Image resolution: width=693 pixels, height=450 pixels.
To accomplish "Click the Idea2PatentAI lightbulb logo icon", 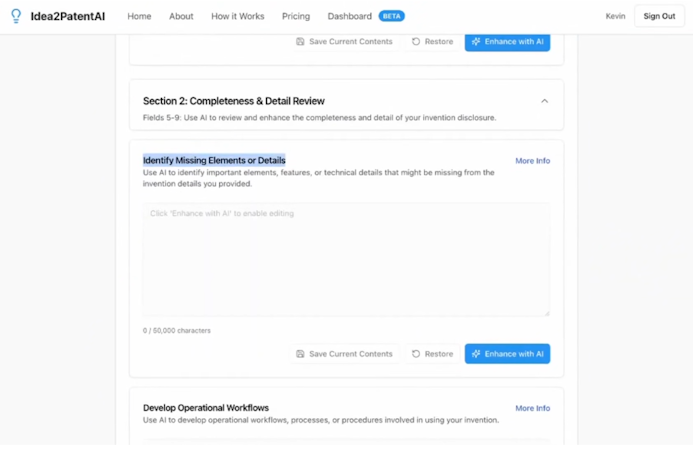I will click(x=16, y=16).
